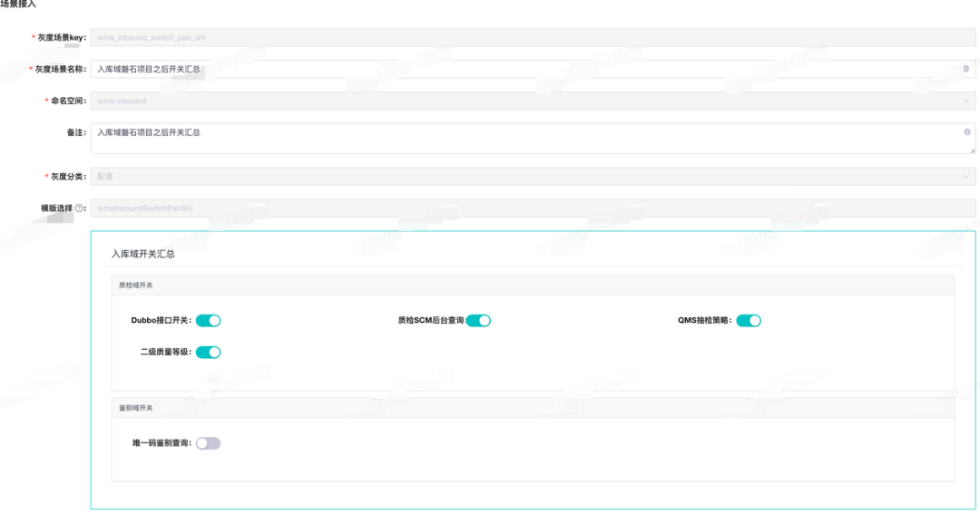The height and width of the screenshot is (514, 980).
Task: Enable the 唯一码鉴别查询 switch
Action: coord(208,443)
